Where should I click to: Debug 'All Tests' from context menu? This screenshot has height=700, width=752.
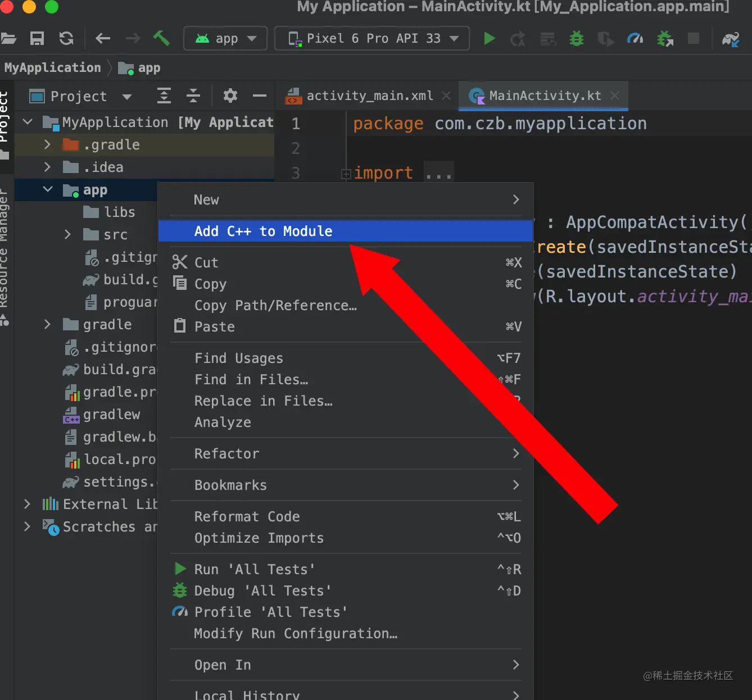tap(346, 590)
